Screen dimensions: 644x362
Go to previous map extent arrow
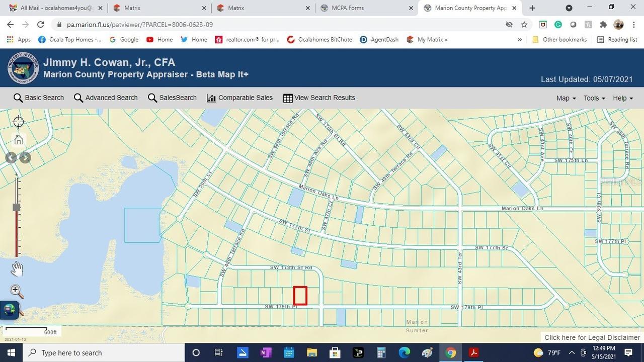click(11, 158)
